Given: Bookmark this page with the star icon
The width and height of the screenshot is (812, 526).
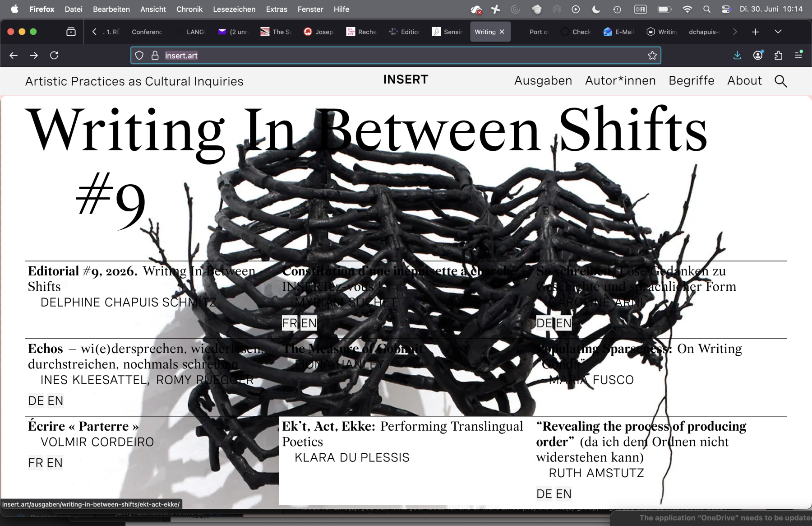Looking at the screenshot, I should click(652, 56).
